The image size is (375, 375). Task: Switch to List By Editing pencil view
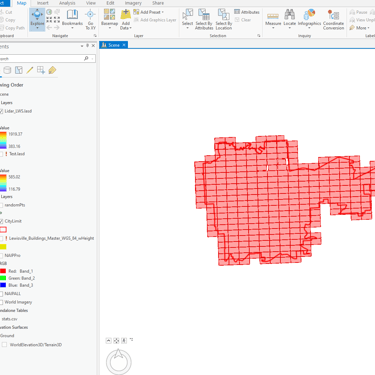tap(30, 70)
